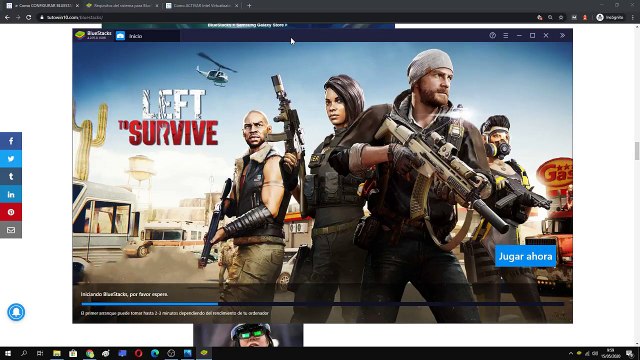Share page on Tumblr sidebar button
This screenshot has width=640, height=360.
(11, 176)
